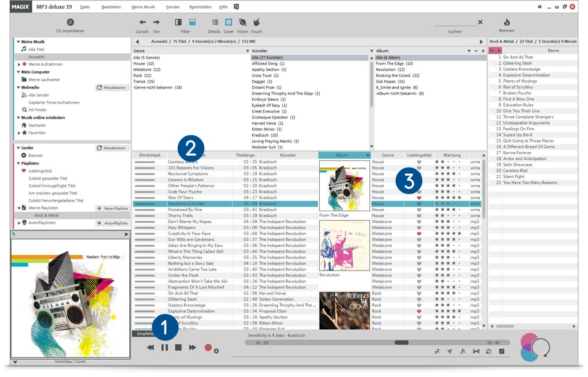Collapse the Webradio section
588x377 pixels.
pos(18,87)
